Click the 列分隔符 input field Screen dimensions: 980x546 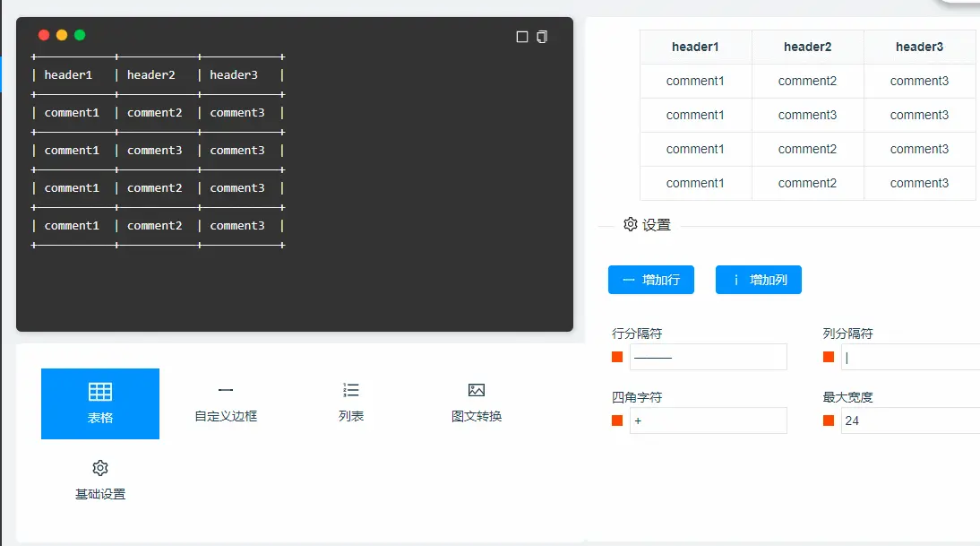pyautogui.click(x=909, y=356)
